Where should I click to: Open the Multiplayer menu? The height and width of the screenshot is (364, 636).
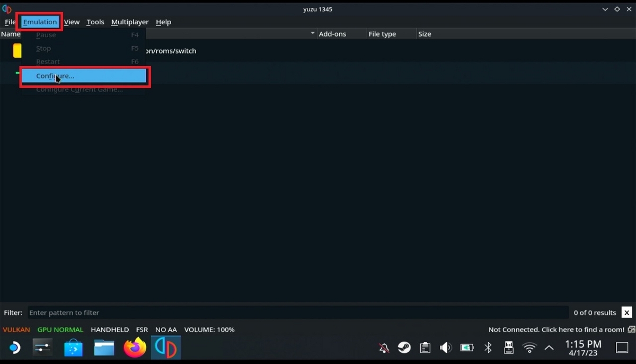pos(130,22)
